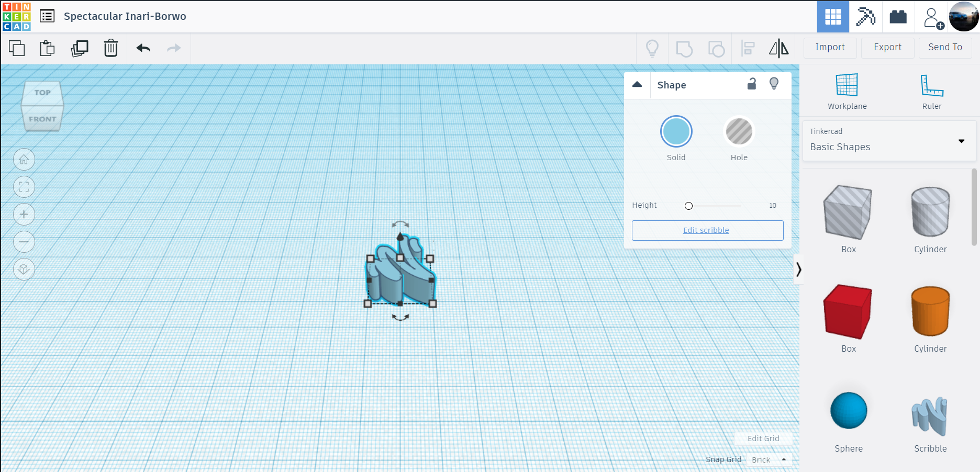Click the FRONT face of view cube

coord(42,119)
